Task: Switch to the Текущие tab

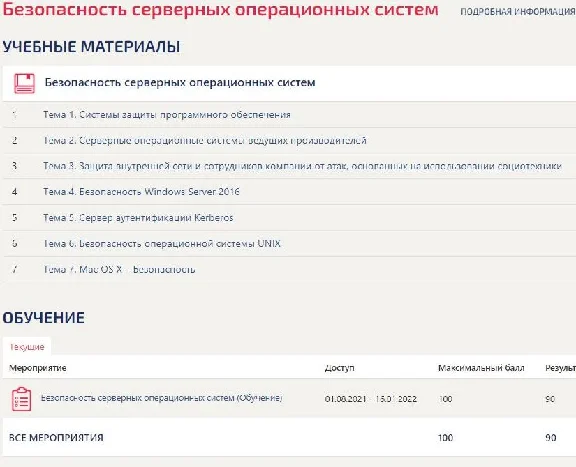Action: 27,347
